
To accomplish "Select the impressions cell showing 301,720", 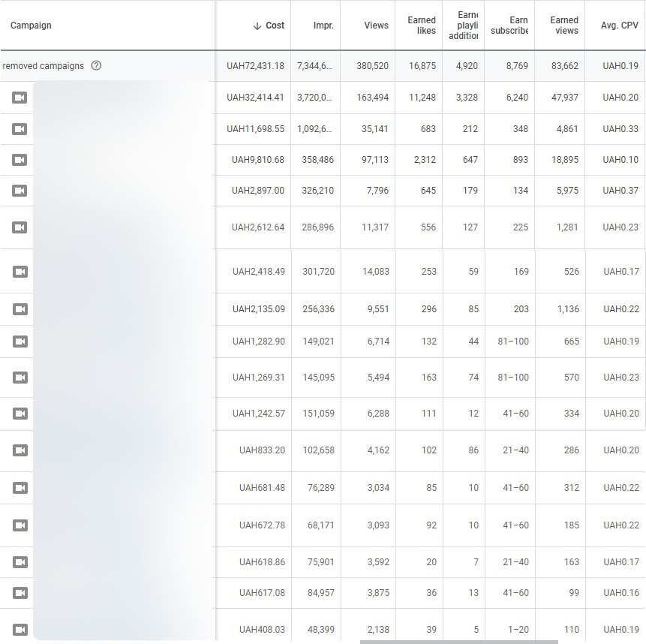I will point(318,272).
